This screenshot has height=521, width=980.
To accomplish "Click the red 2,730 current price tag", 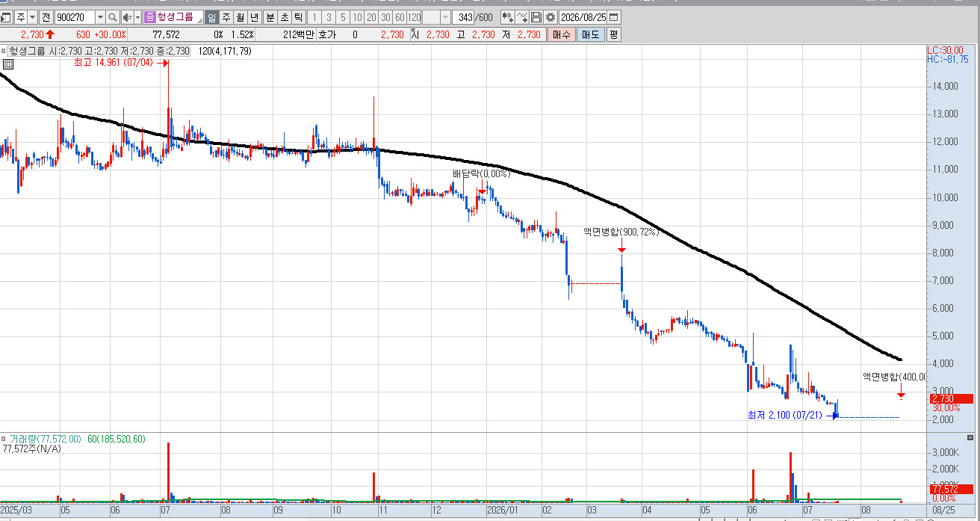I will point(952,399).
